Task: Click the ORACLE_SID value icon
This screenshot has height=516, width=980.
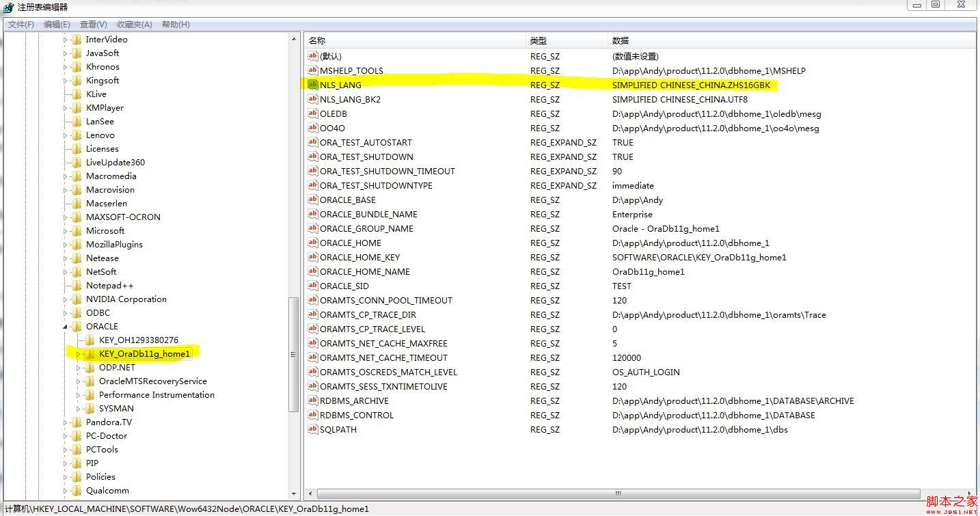Action: click(x=313, y=286)
